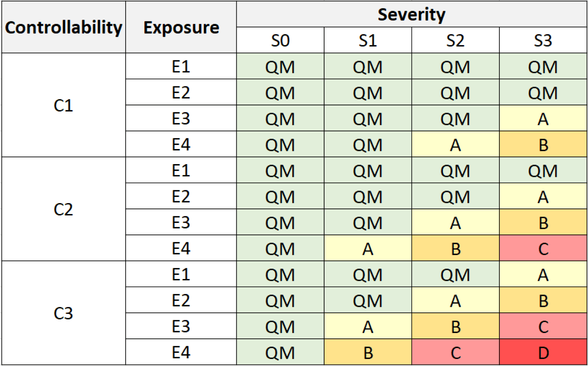Click the S0 severity column header
The image size is (588, 366).
[x=280, y=40]
